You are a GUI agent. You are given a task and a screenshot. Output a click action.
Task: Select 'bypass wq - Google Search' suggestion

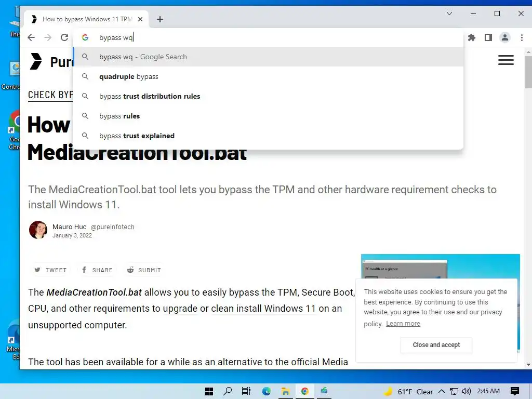(x=268, y=57)
